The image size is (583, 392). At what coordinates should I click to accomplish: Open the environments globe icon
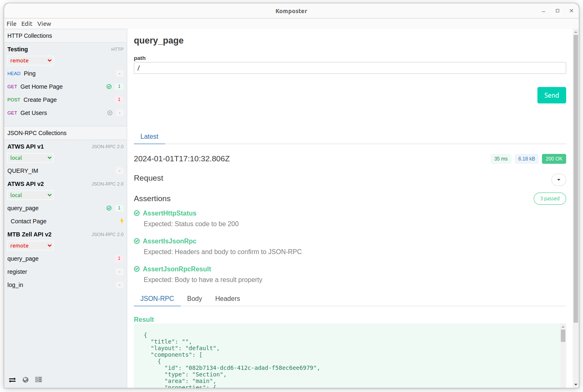coord(25,380)
